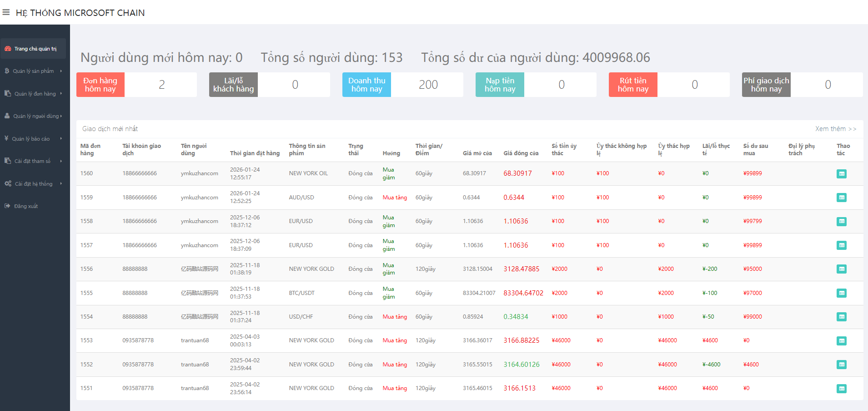Image resolution: width=868 pixels, height=411 pixels.
Task: Expand the Quản lý đơn hàng menu
Action: pyautogui.click(x=35, y=94)
